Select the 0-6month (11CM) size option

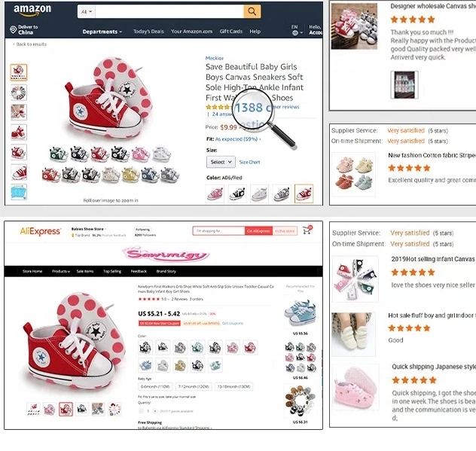pyautogui.click(x=155, y=387)
